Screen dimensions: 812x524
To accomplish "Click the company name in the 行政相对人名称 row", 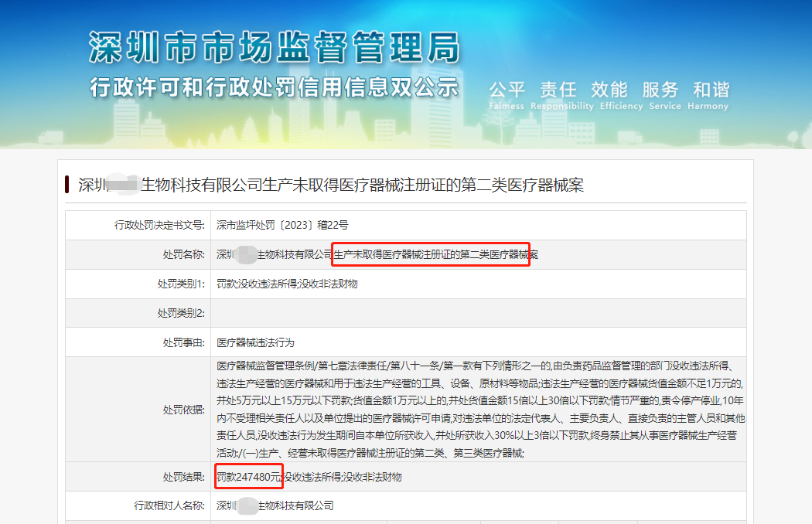I will point(275,505).
